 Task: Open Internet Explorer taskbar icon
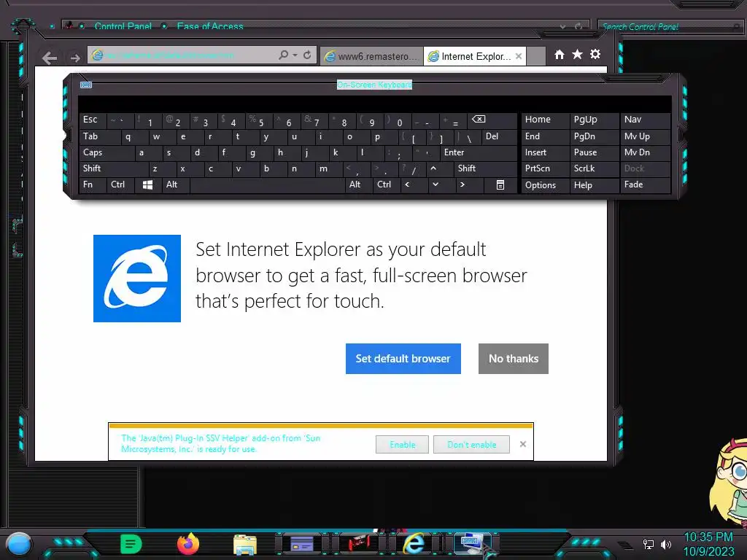click(414, 544)
